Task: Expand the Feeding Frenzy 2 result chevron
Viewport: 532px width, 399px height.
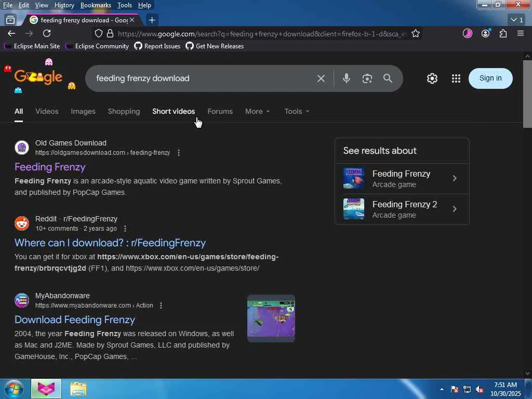Action: coord(455,209)
